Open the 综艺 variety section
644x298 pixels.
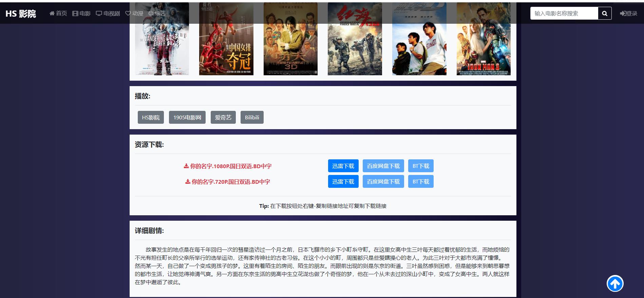click(157, 13)
